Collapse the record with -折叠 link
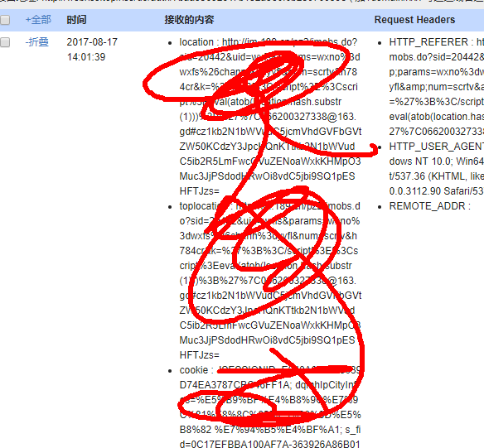Image resolution: width=484 pixels, height=448 pixels. (x=37, y=42)
